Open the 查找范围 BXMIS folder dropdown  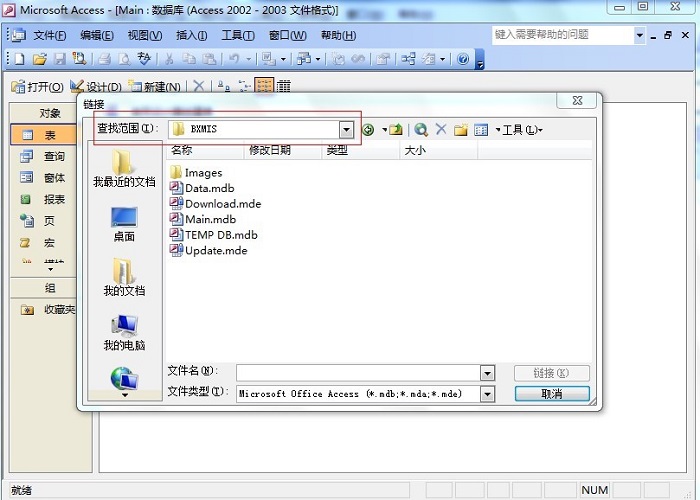346,130
